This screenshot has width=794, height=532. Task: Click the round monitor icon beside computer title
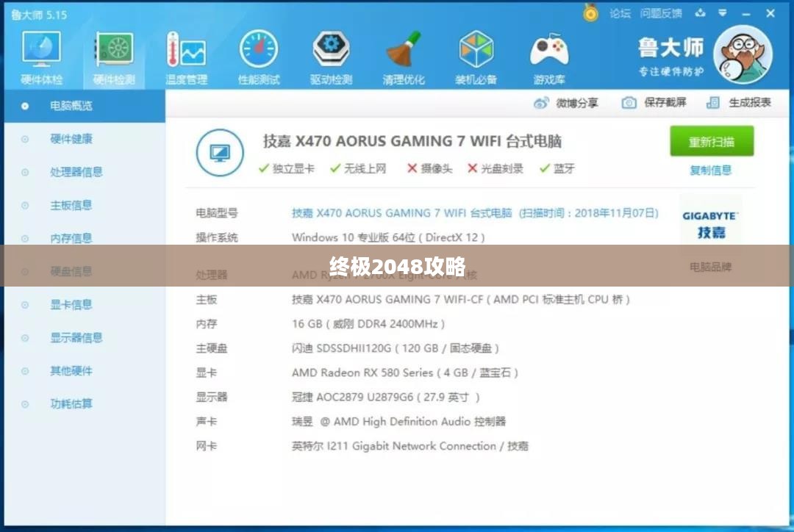(x=220, y=152)
